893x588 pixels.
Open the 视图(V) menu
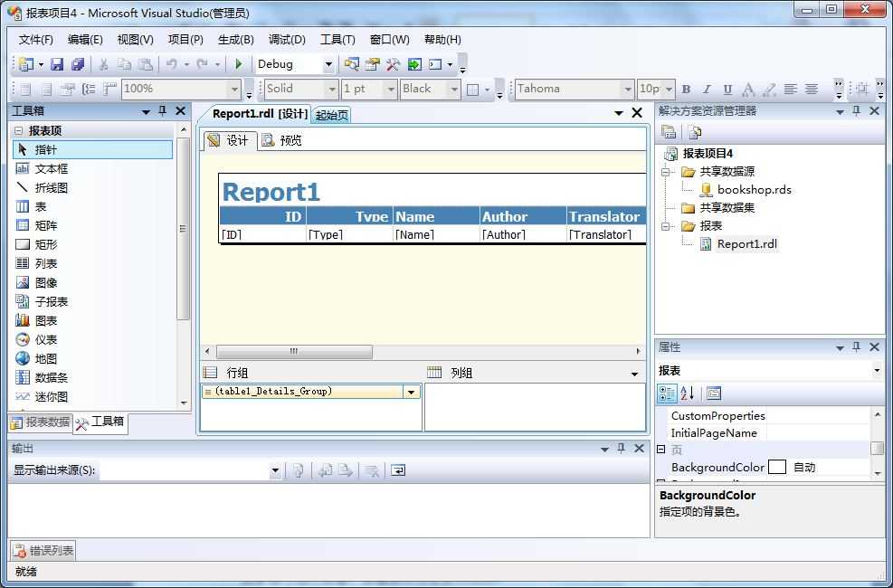pos(135,39)
